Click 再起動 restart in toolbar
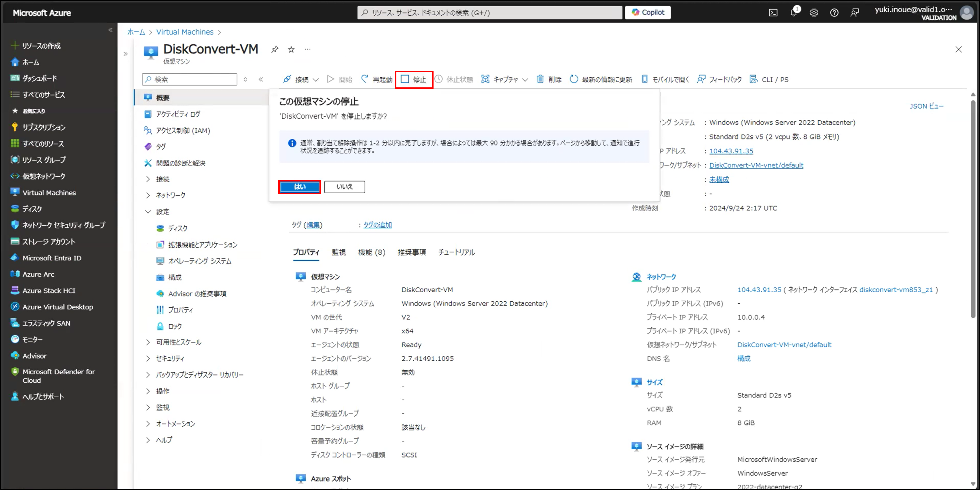Image resolution: width=980 pixels, height=490 pixels. pyautogui.click(x=377, y=79)
